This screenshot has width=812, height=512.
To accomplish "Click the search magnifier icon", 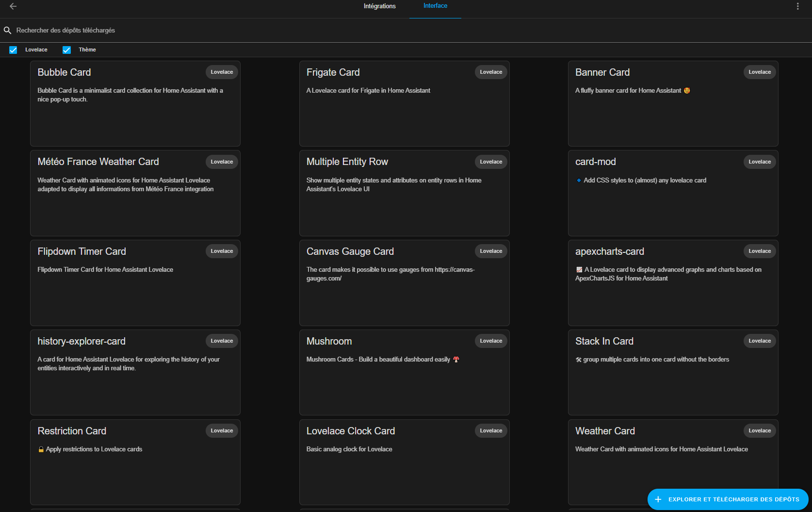I will 7,30.
